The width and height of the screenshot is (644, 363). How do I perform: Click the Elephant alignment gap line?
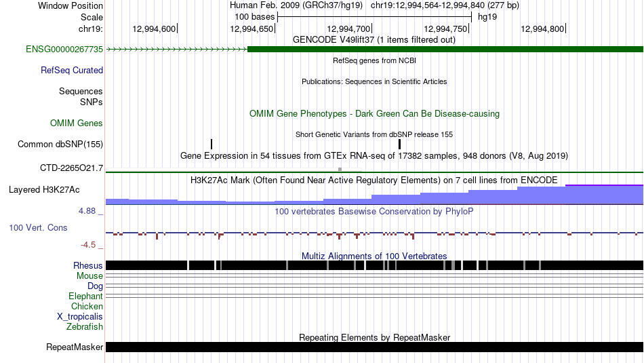click(x=374, y=296)
